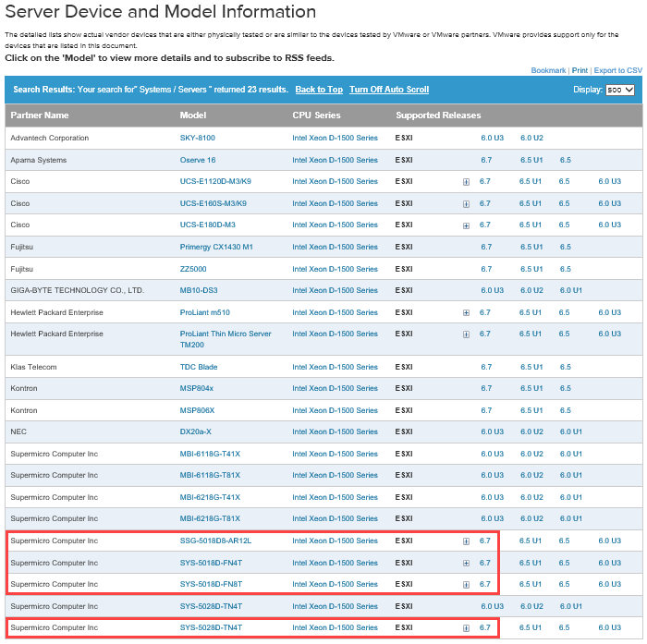The height and width of the screenshot is (644, 647).
Task: Open the SYS-5018D-FN4T model link
Action: point(211,563)
